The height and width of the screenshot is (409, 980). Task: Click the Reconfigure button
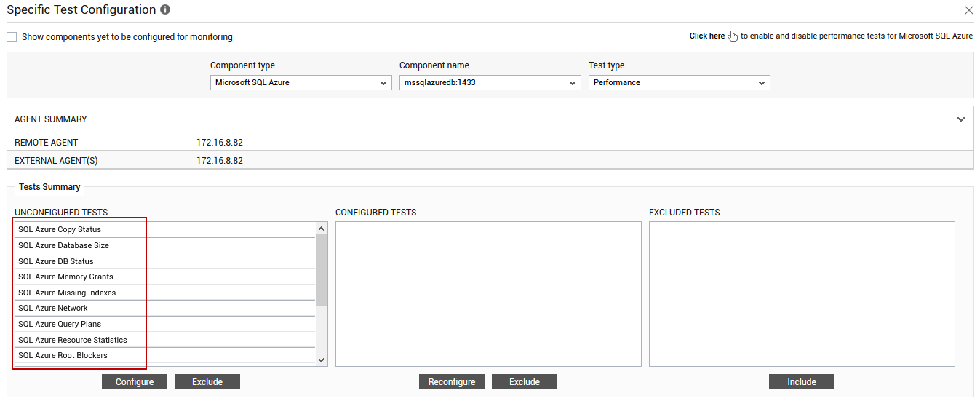452,382
